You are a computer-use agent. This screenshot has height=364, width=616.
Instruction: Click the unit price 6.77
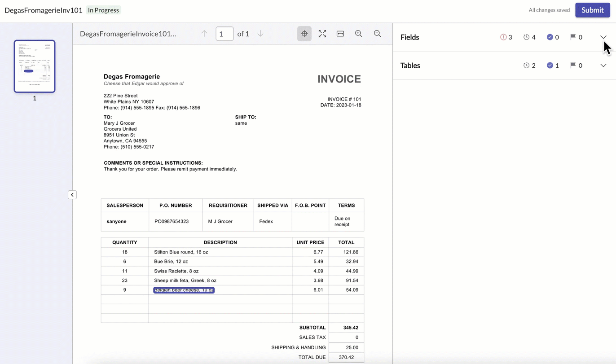click(x=318, y=252)
